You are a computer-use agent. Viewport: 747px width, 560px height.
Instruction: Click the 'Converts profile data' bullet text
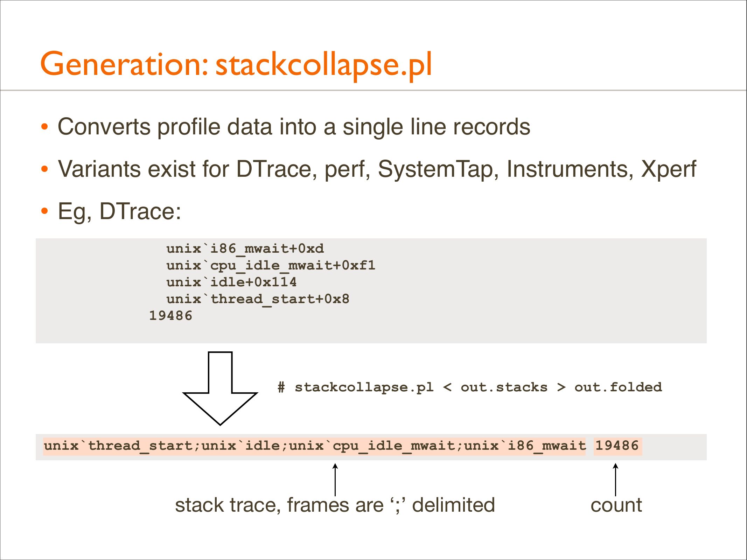(x=294, y=127)
